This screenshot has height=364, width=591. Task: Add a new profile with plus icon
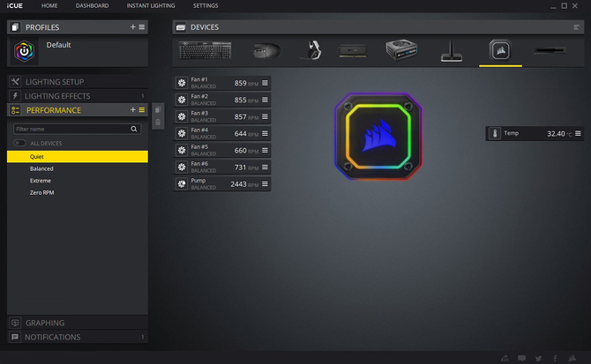coord(132,27)
